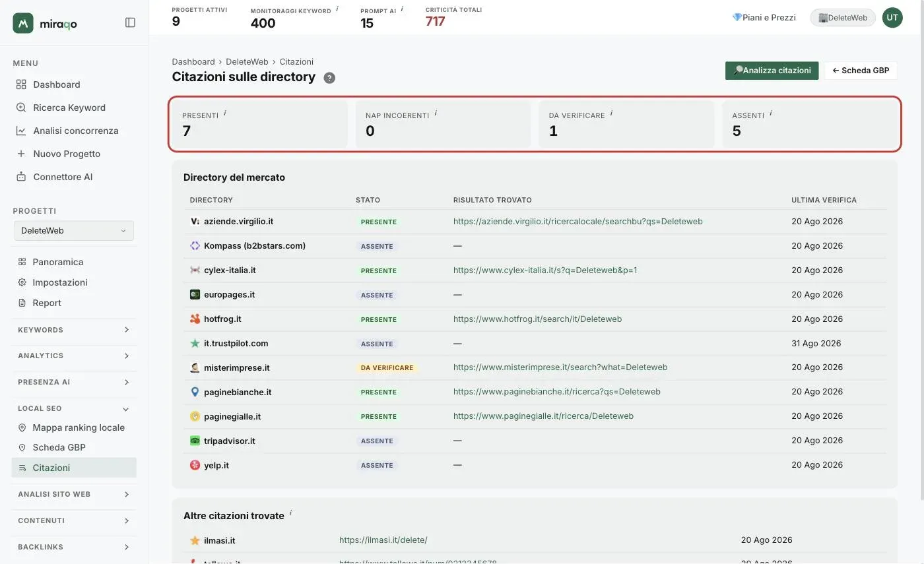Show info for Monitoraggi Keyword stat
Image resolution: width=924 pixels, height=564 pixels.
(337, 9)
